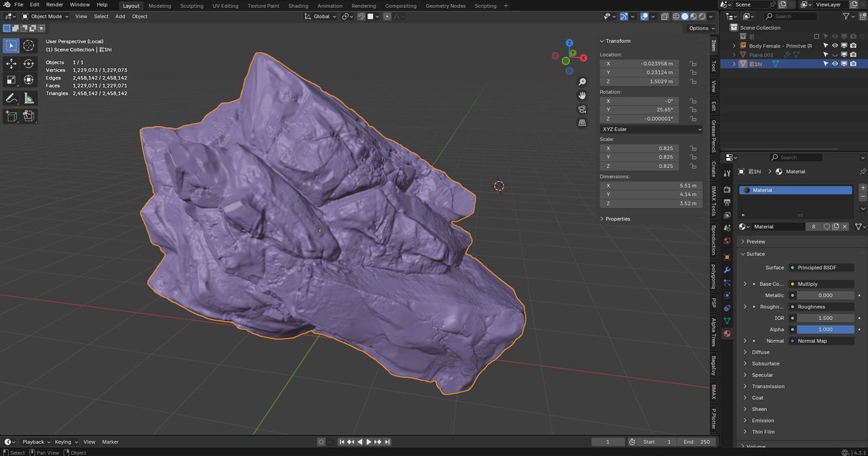The height and width of the screenshot is (456, 868).
Task: Open the Modifiers wrench properties tab
Action: (727, 270)
